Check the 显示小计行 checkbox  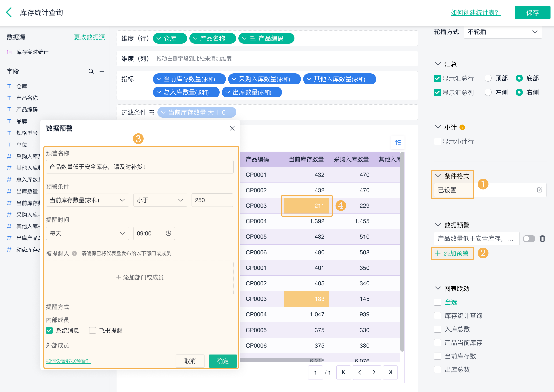click(x=437, y=141)
